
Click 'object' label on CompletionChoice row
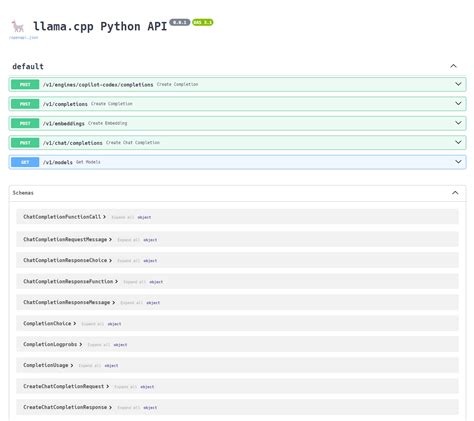point(114,324)
